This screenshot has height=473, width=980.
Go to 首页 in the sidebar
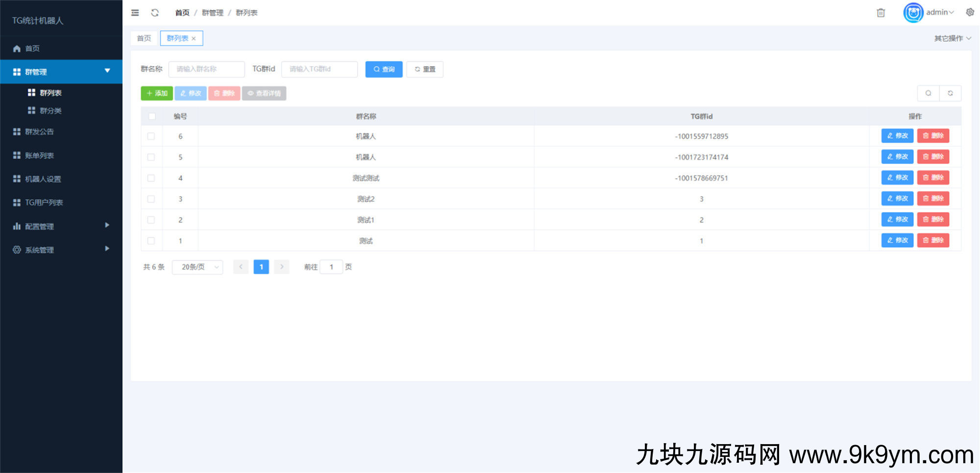32,48
